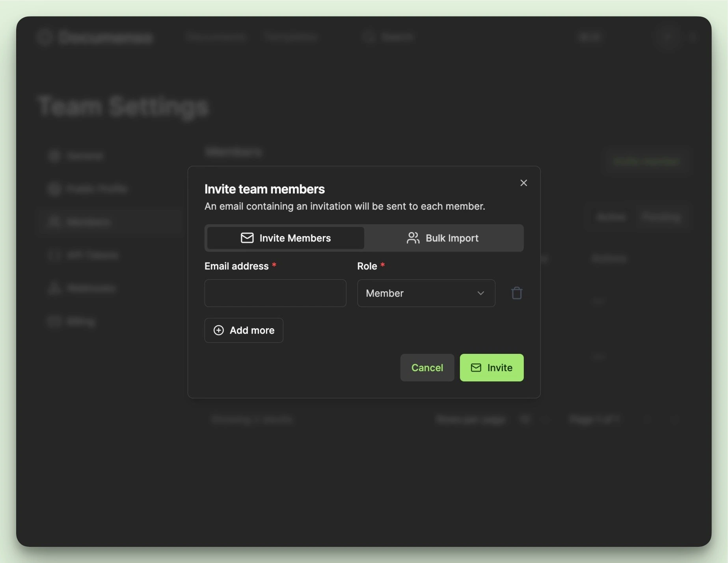Close the Invite team members dialog

point(523,183)
